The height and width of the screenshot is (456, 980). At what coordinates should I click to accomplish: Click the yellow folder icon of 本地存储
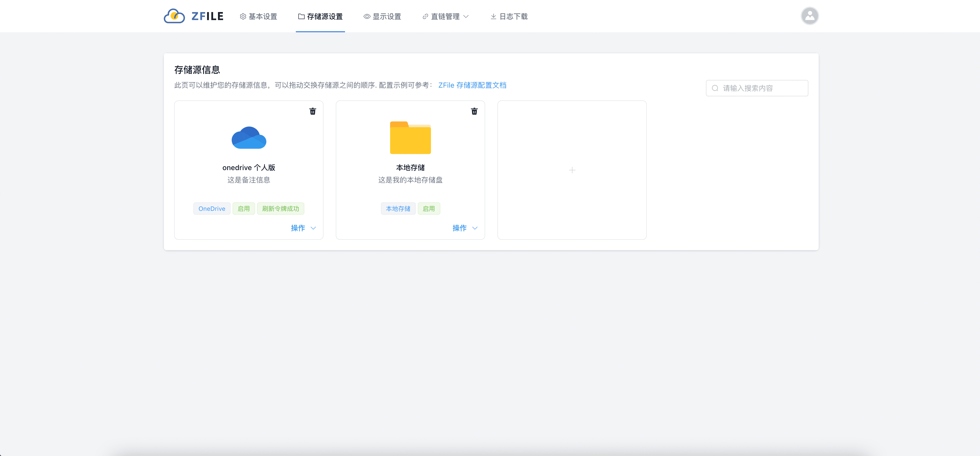(x=410, y=137)
